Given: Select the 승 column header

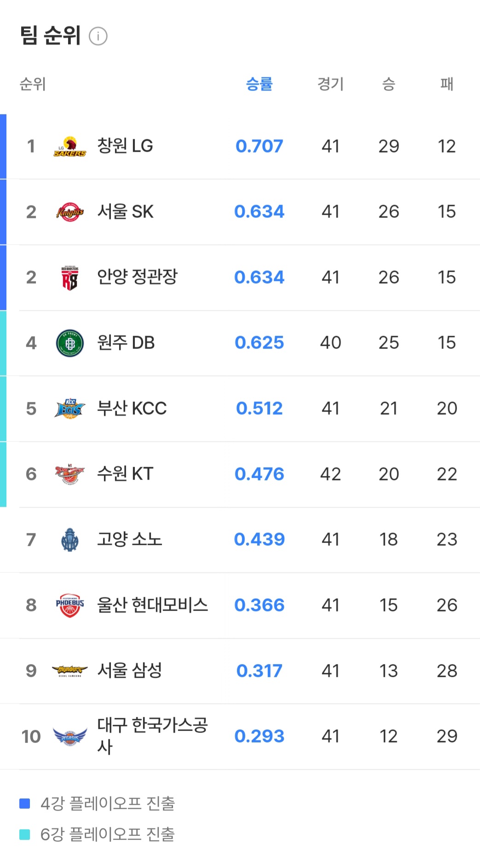Looking at the screenshot, I should click(x=388, y=84).
